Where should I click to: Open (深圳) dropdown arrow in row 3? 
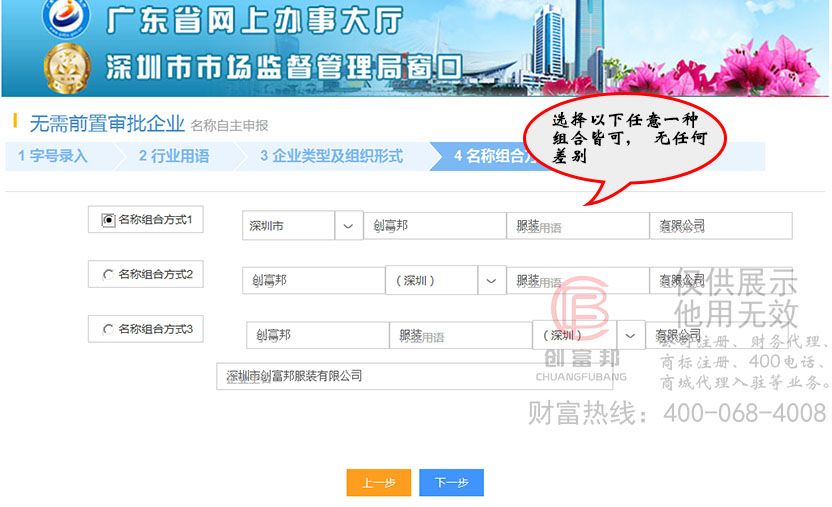(630, 335)
